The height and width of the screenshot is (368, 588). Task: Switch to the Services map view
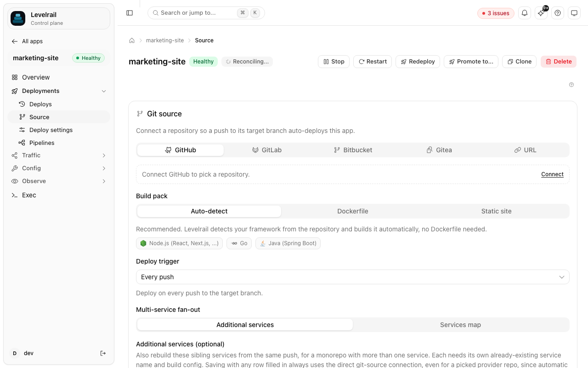pos(460,325)
